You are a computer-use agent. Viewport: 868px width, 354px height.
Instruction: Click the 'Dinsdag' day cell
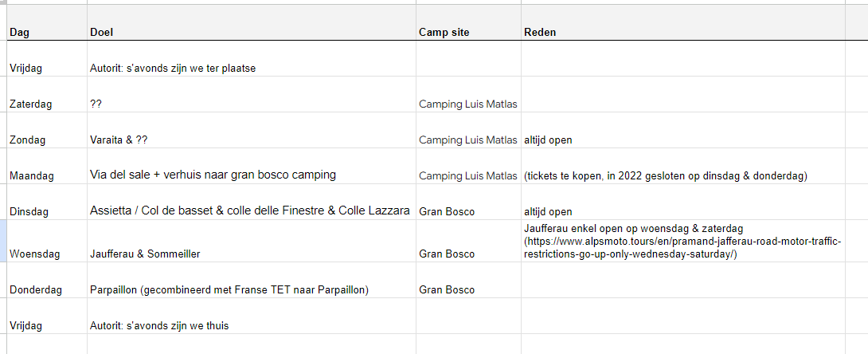(x=47, y=203)
